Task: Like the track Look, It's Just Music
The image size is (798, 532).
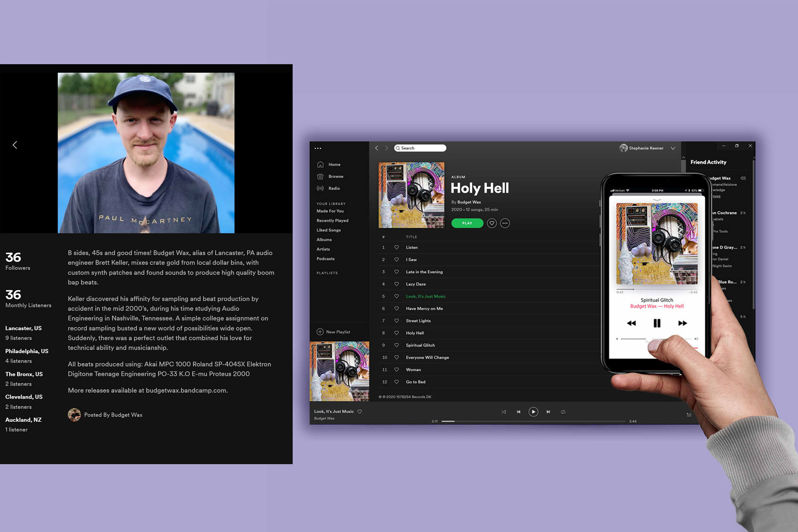Action: tap(396, 296)
